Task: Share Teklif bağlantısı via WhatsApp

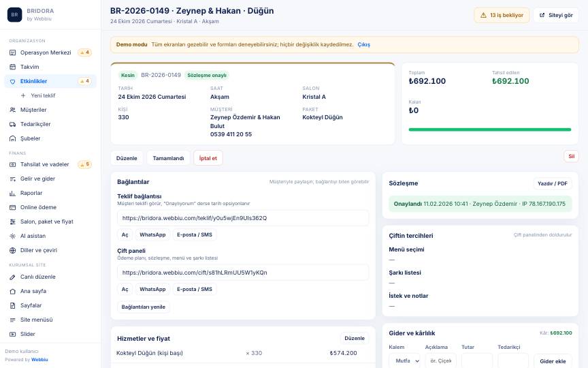Action: [152, 234]
